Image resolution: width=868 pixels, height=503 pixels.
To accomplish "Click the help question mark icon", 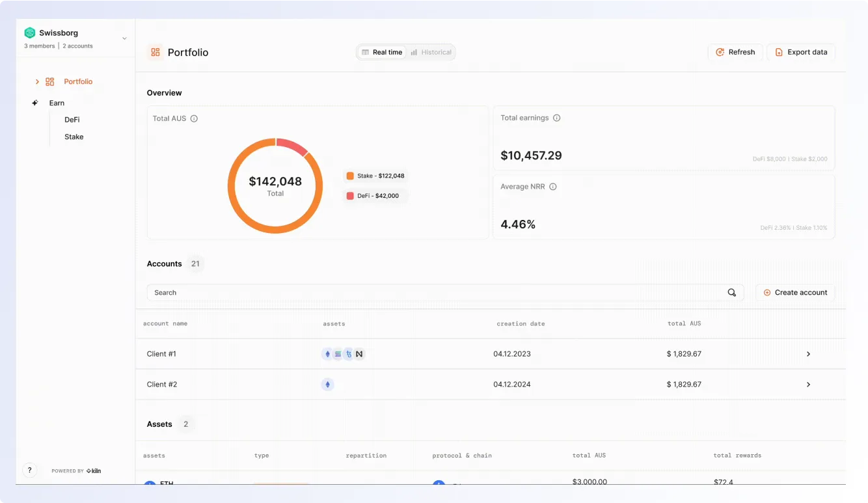I will tap(29, 470).
